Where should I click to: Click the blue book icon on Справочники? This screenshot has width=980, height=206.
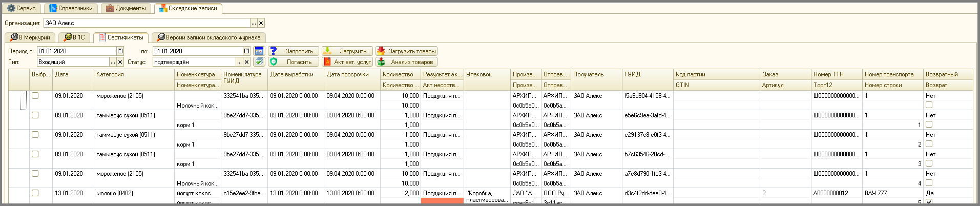[53, 8]
